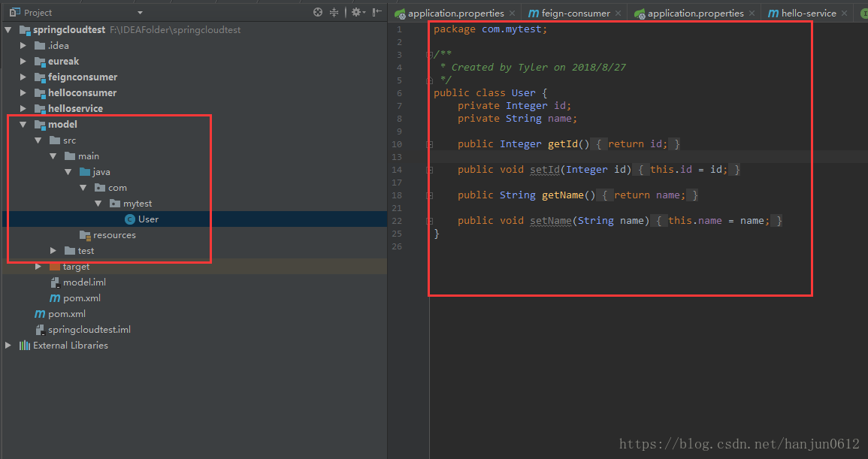Collapse the src folder arrow

click(38, 140)
